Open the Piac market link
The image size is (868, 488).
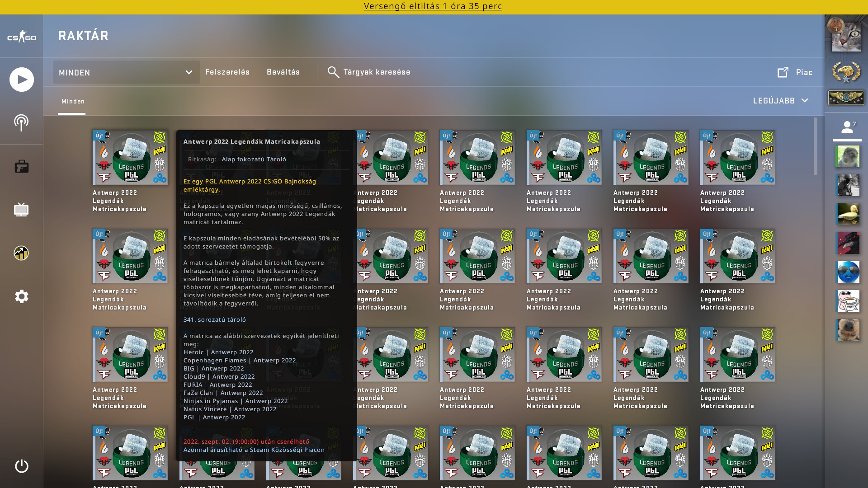coord(795,72)
